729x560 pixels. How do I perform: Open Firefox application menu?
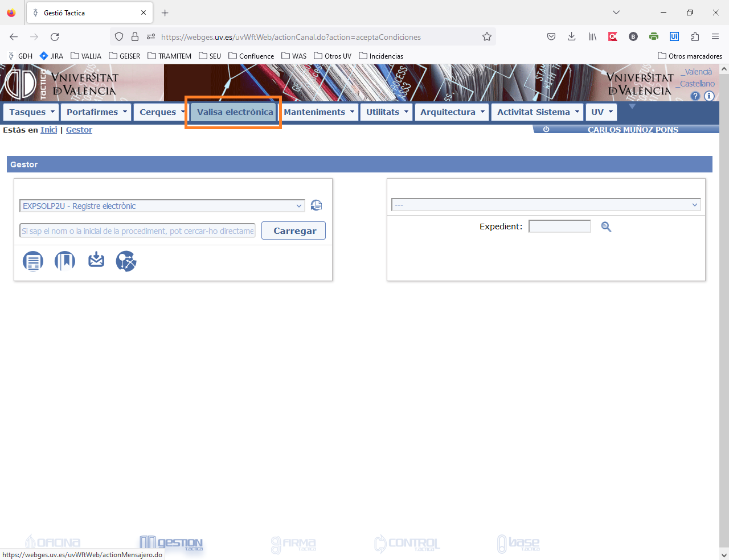pyautogui.click(x=715, y=36)
